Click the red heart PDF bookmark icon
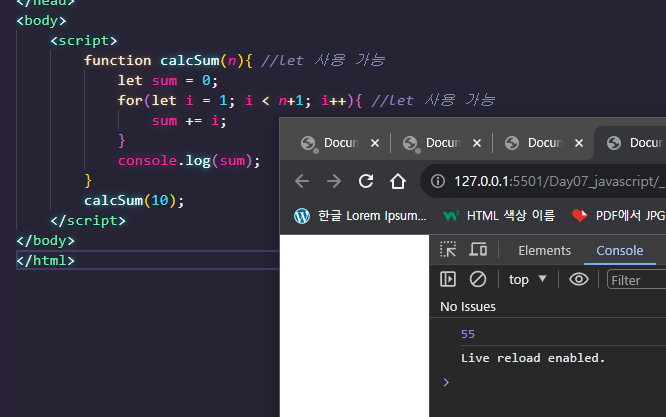The image size is (666, 417). point(579,216)
